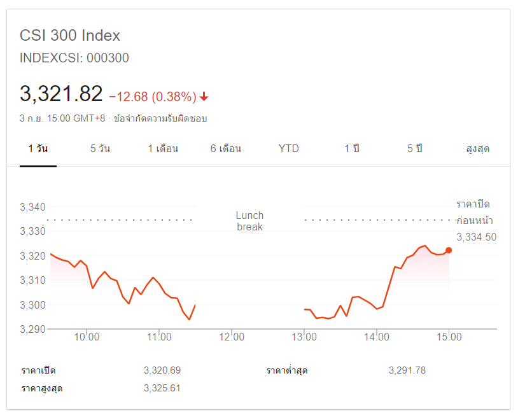The height and width of the screenshot is (420, 518).
Task: Click the INDEXCSI: 000300 ticker text
Action: [x=74, y=58]
